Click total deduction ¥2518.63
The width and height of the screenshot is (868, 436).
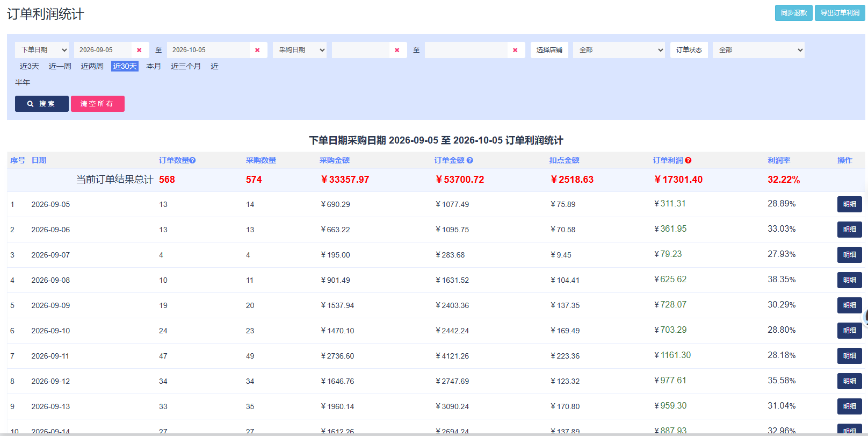[572, 180]
